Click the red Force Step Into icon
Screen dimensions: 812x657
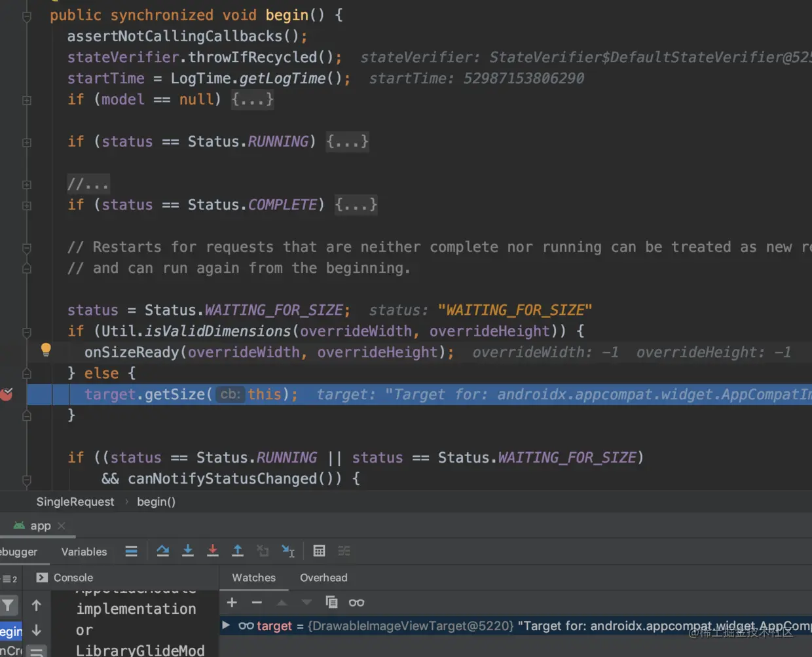click(213, 551)
